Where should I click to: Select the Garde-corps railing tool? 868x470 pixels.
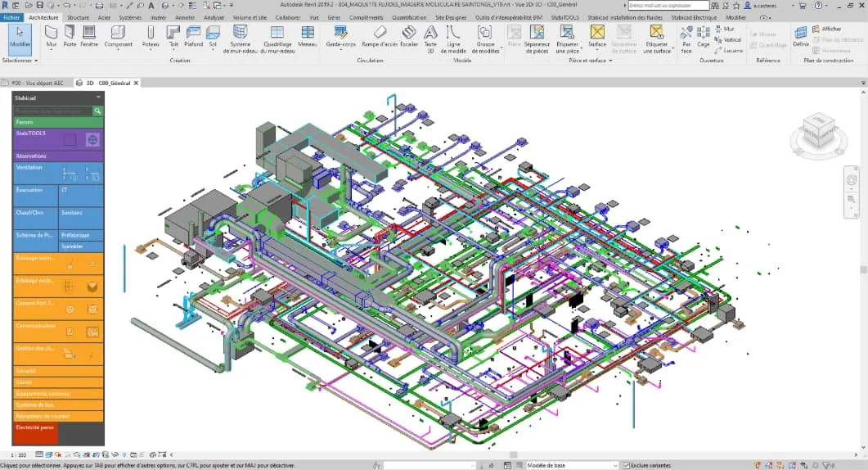click(341, 37)
